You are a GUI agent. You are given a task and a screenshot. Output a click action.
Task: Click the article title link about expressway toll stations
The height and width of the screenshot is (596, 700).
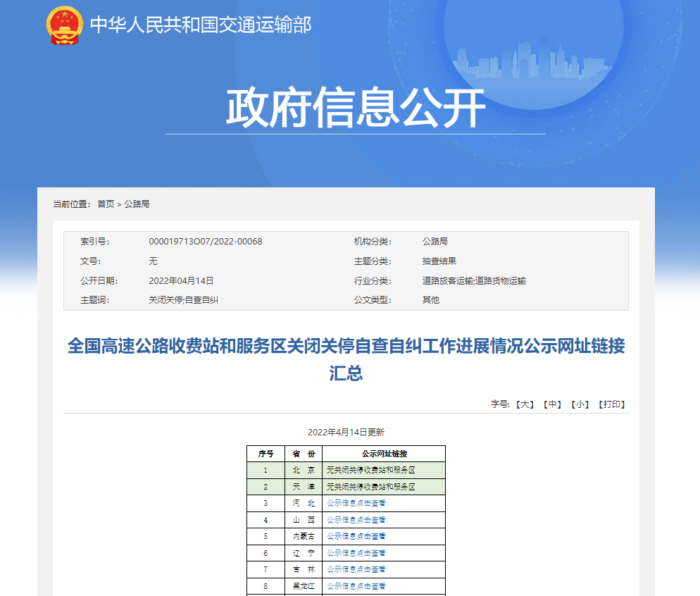click(349, 356)
